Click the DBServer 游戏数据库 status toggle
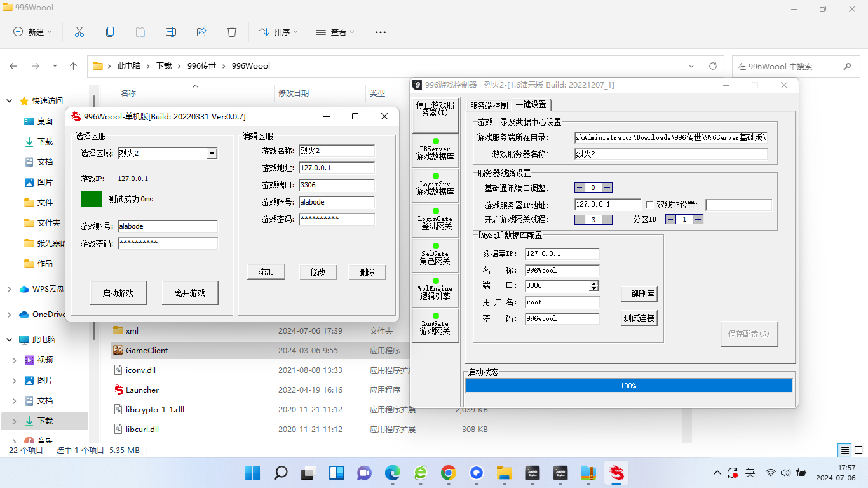This screenshot has width=868, height=488. coord(435,151)
